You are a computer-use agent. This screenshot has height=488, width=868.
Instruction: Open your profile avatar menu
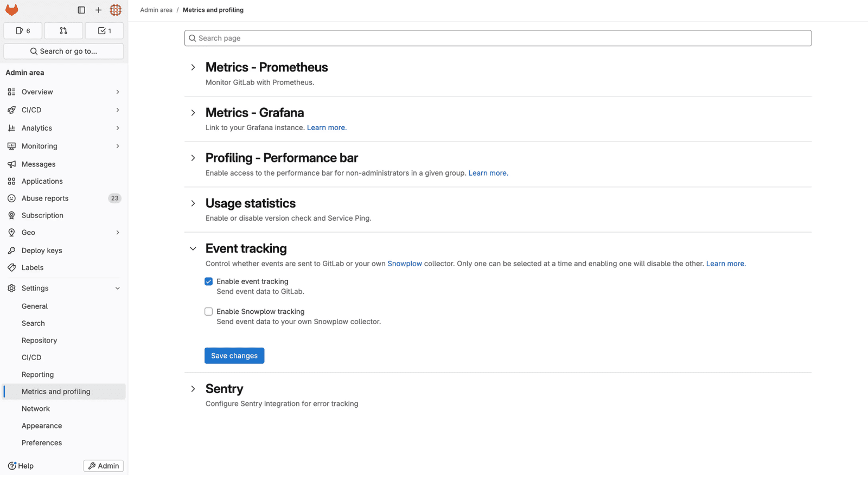point(115,10)
